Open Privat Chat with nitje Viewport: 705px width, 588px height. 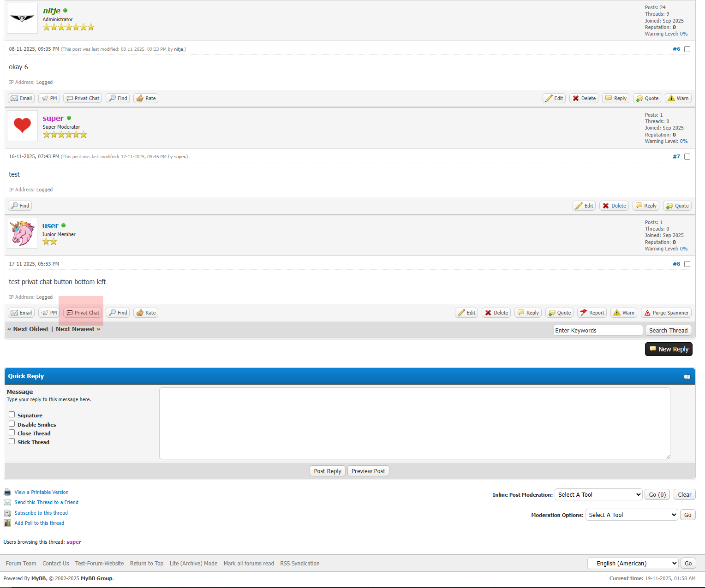(x=83, y=98)
